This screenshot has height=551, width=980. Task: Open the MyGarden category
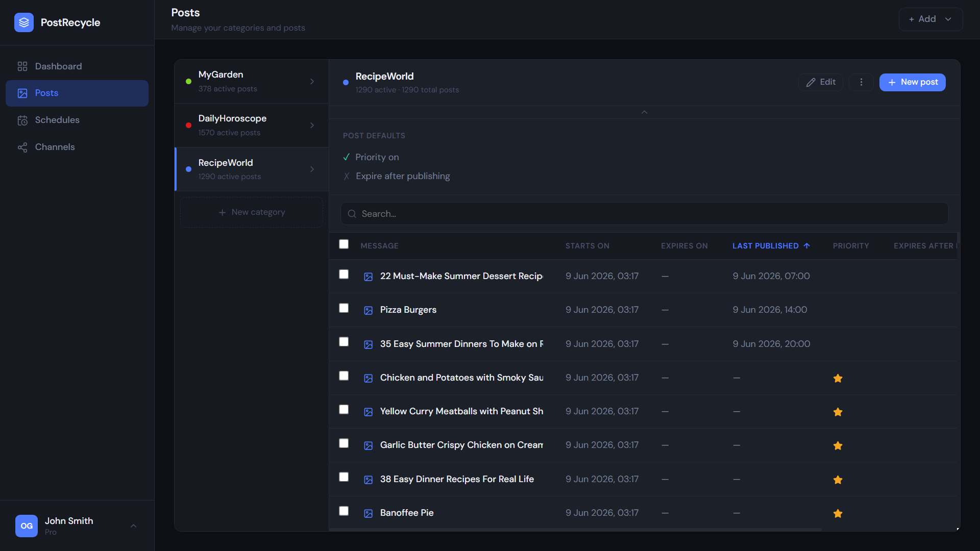click(252, 82)
